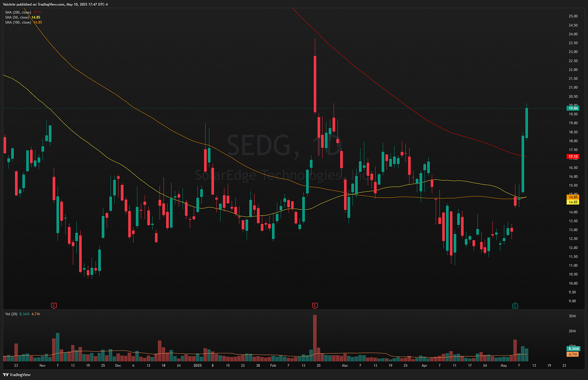The height and width of the screenshot is (380, 588).
Task: Click the '28' date label in January
Action: (258, 365)
